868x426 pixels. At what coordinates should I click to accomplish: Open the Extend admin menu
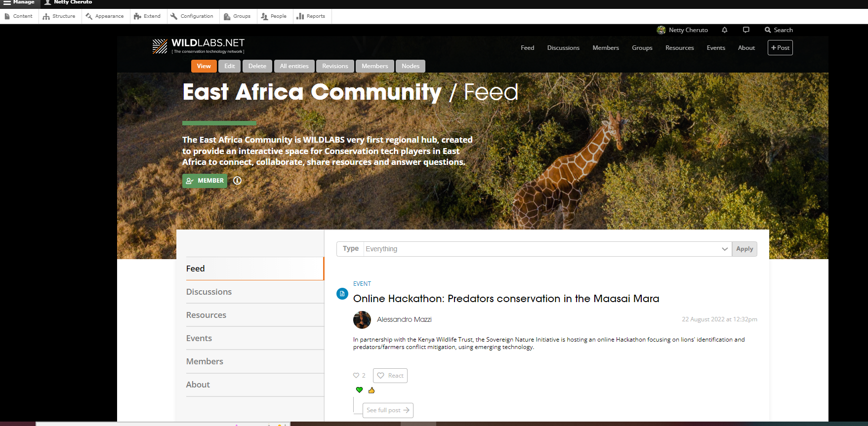(148, 16)
